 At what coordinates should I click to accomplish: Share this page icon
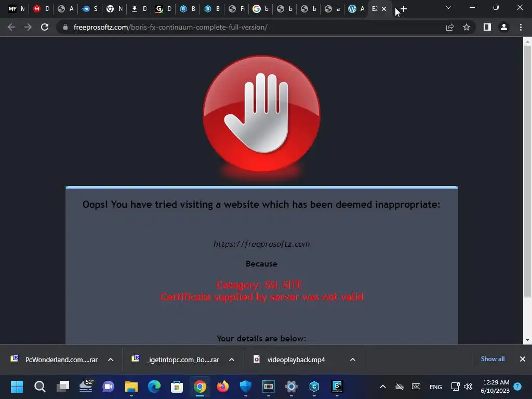450,27
